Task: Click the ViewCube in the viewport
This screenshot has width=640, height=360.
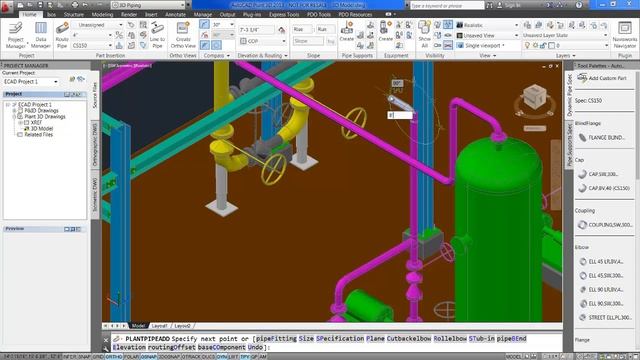Action: [535, 97]
